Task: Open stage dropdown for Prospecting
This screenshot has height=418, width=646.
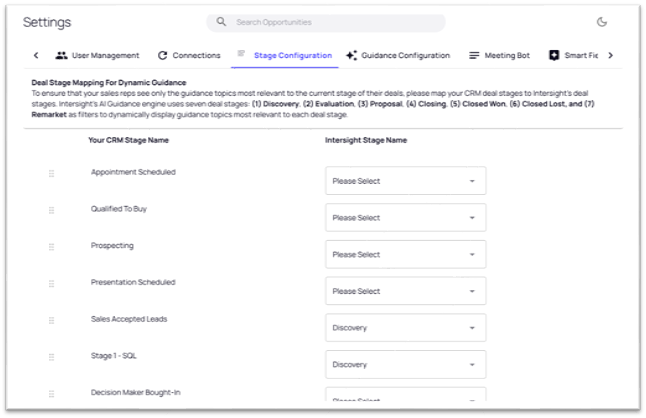Action: [x=405, y=254]
